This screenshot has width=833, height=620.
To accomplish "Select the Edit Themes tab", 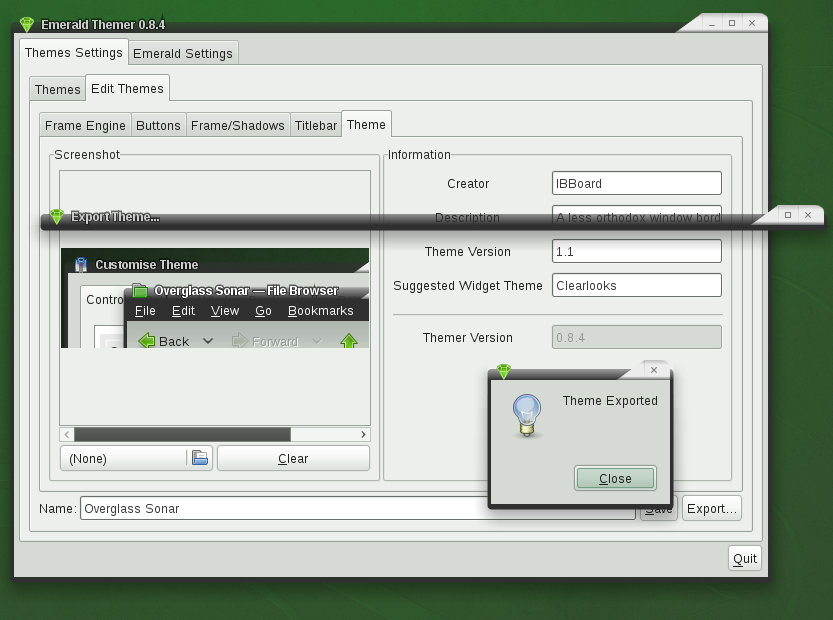I will click(x=128, y=88).
